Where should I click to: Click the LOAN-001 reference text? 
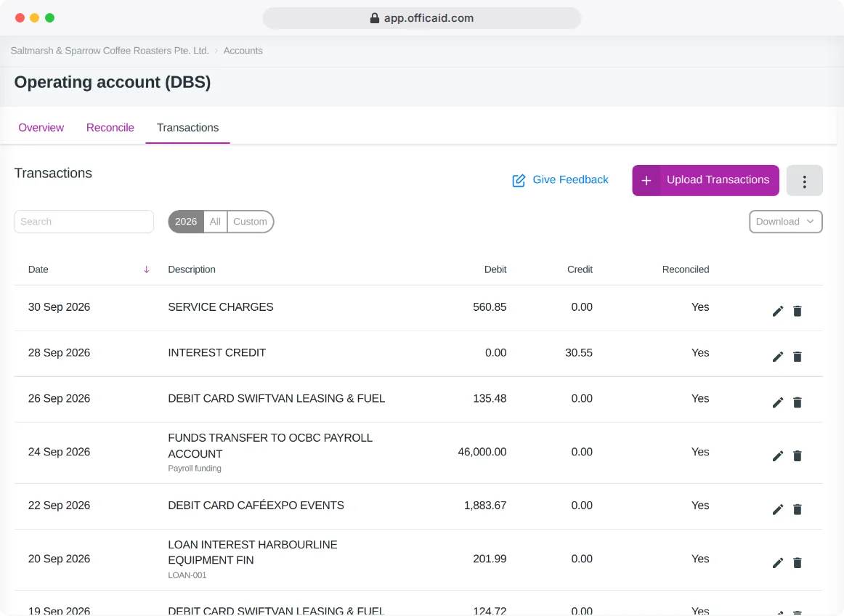187,575
